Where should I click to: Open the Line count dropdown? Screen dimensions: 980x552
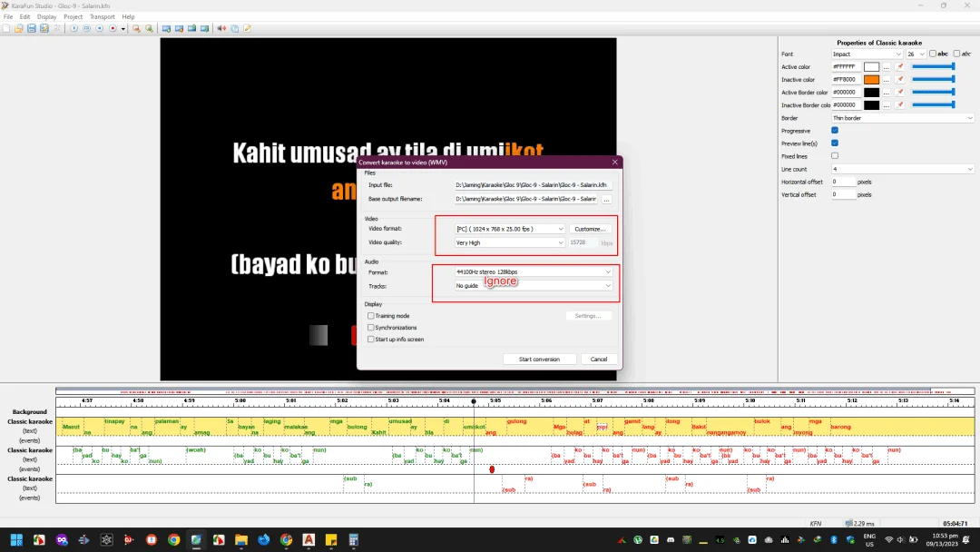click(903, 169)
